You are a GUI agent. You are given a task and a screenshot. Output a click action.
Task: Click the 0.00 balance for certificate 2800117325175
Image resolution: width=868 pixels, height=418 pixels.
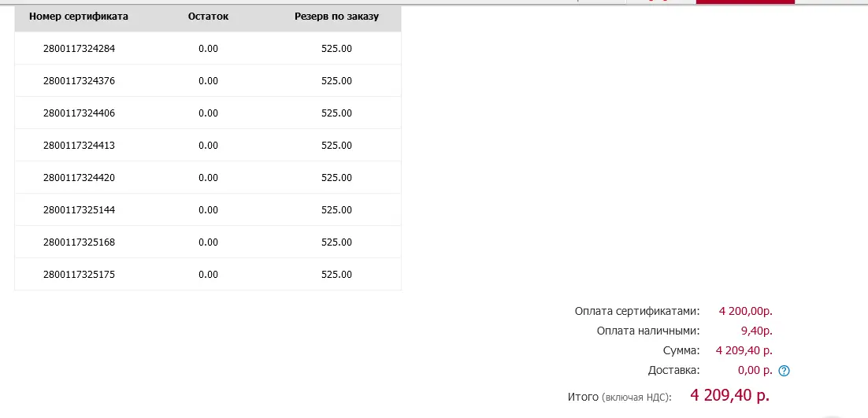pyautogui.click(x=208, y=275)
